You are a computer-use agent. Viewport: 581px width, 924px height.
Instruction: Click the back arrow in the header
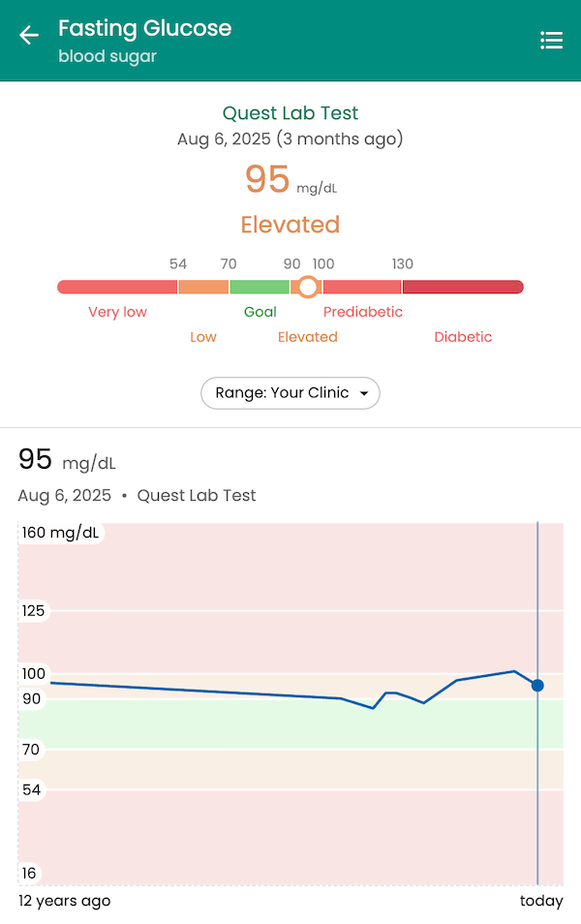(x=28, y=35)
